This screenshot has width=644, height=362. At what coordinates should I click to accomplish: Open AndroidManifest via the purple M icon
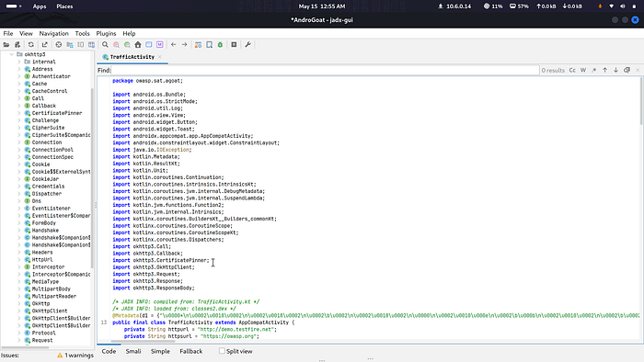point(160,45)
